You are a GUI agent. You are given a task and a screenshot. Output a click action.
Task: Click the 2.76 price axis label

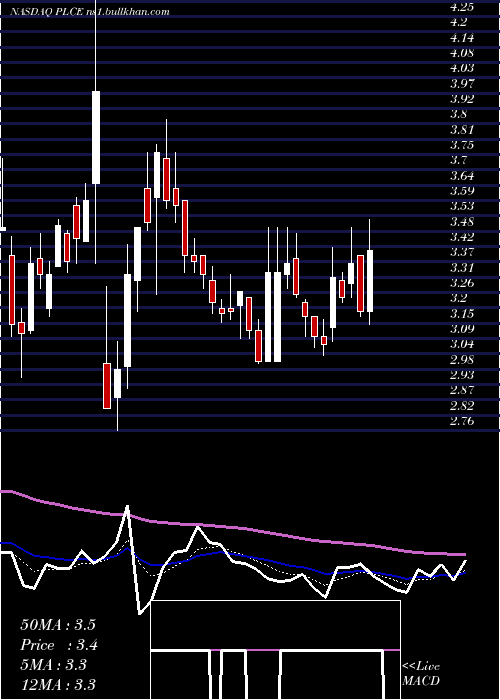(462, 421)
